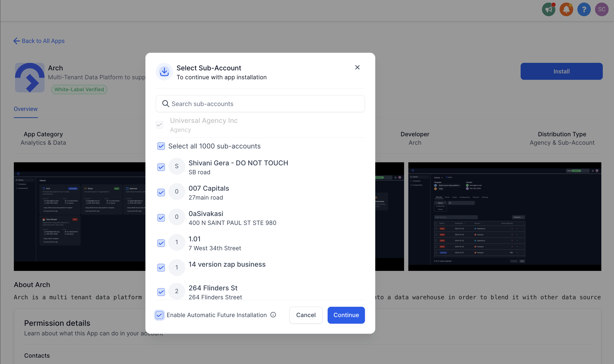
Task: Click the Install button
Action: coord(561,71)
